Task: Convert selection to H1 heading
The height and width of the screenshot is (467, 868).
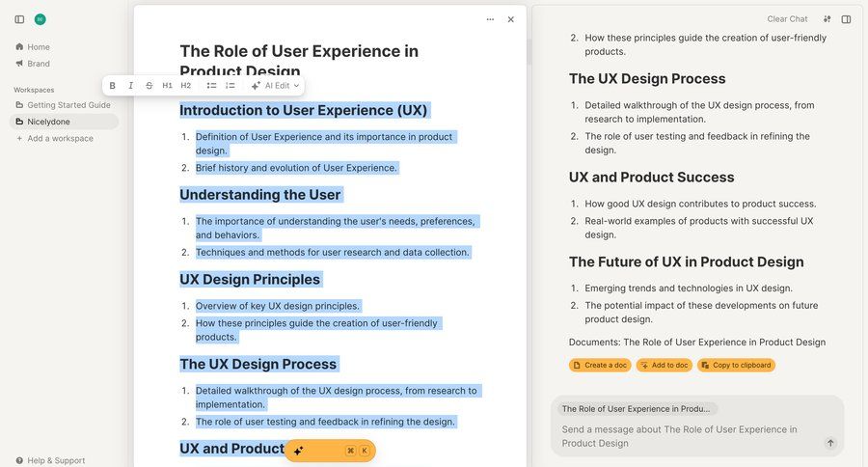Action: [167, 85]
